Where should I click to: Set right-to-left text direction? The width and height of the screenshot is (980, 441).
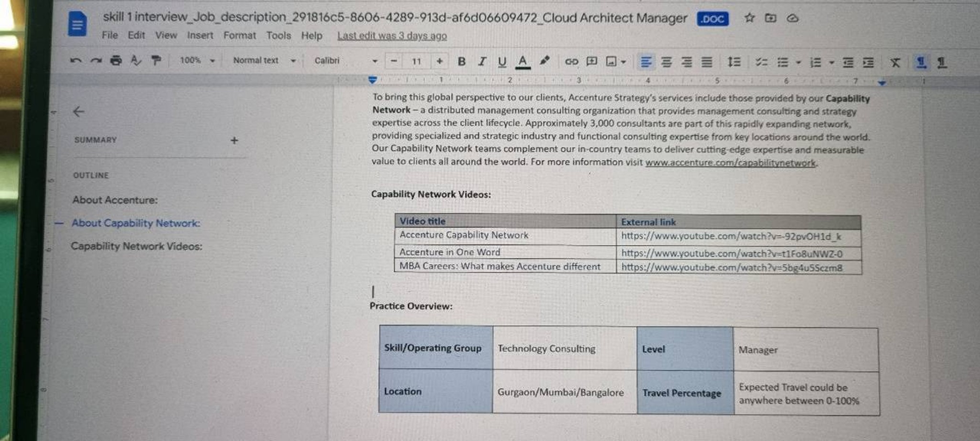[x=942, y=63]
